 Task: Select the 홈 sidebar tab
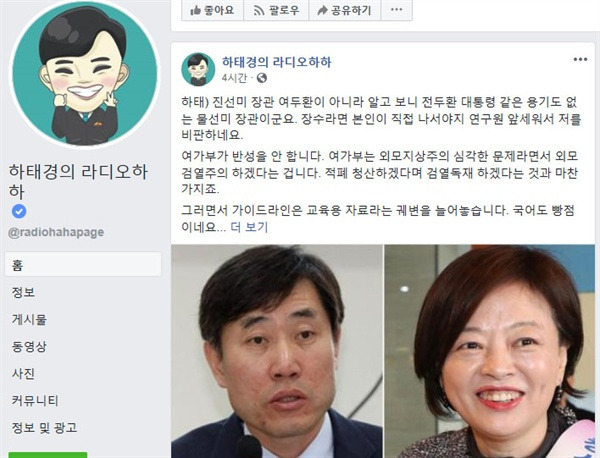[83, 264]
